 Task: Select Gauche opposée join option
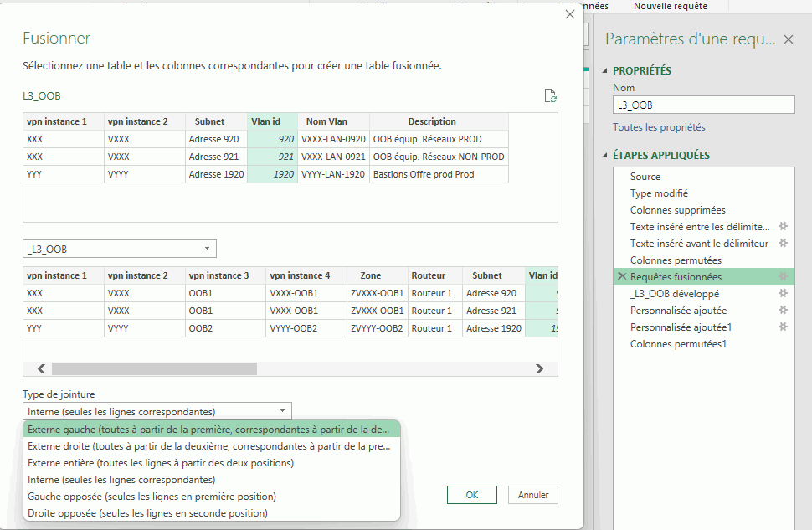tap(152, 497)
